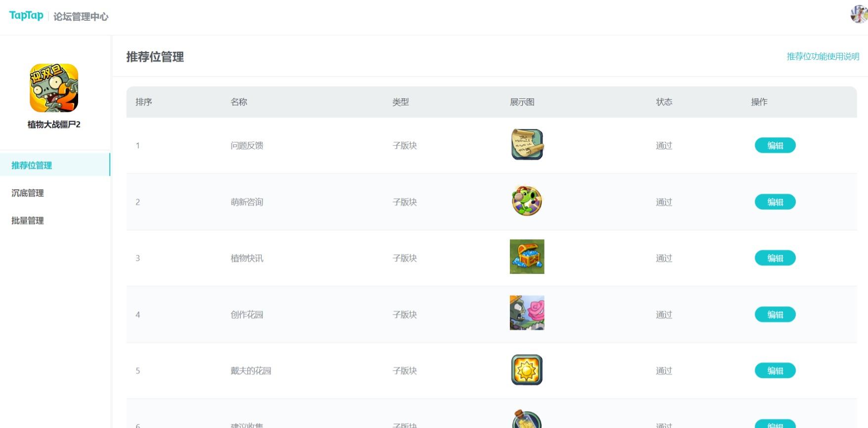Click 编辑 button for 戴夫的花园
This screenshot has height=428, width=868.
click(x=775, y=371)
